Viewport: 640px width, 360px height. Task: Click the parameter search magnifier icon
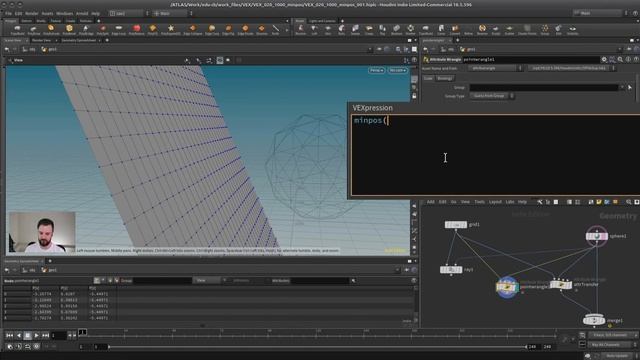click(620, 60)
